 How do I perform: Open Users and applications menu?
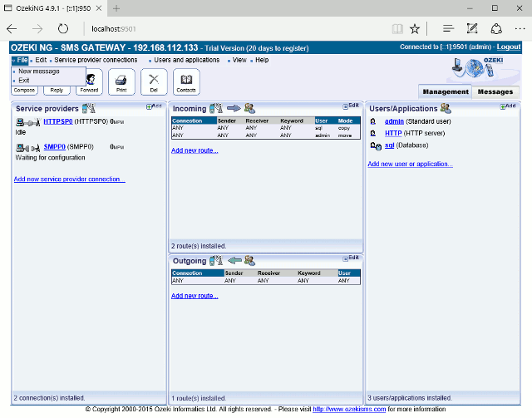point(186,60)
